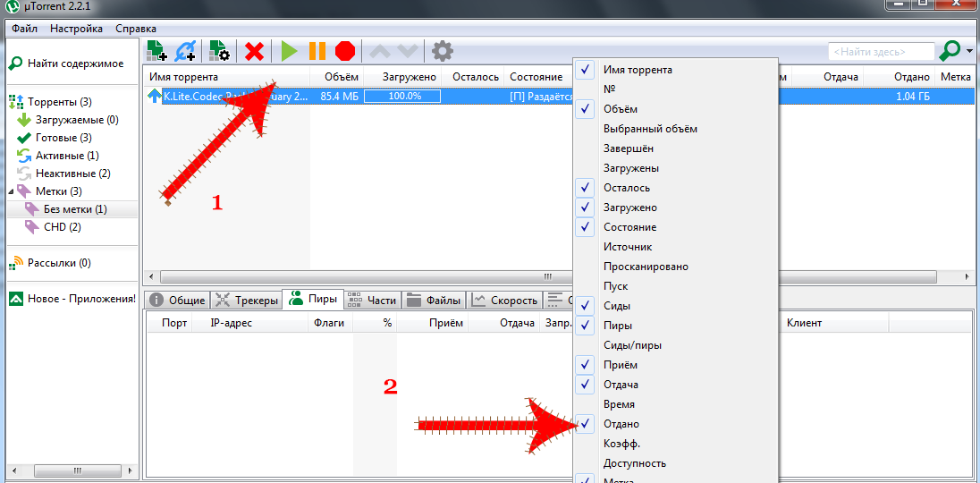
Task: Click the Add Torrent toolbar icon
Action: coord(156,51)
